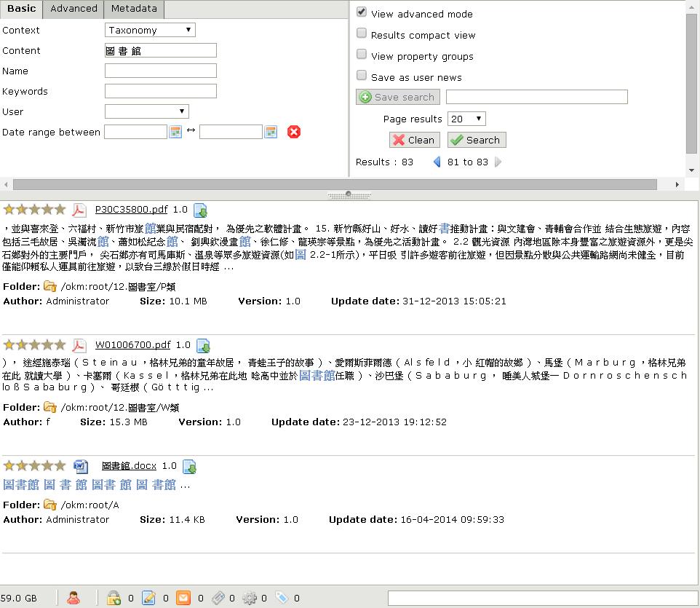Switch to the Advanced tab
Screen dimensions: 700x608
[x=73, y=9]
